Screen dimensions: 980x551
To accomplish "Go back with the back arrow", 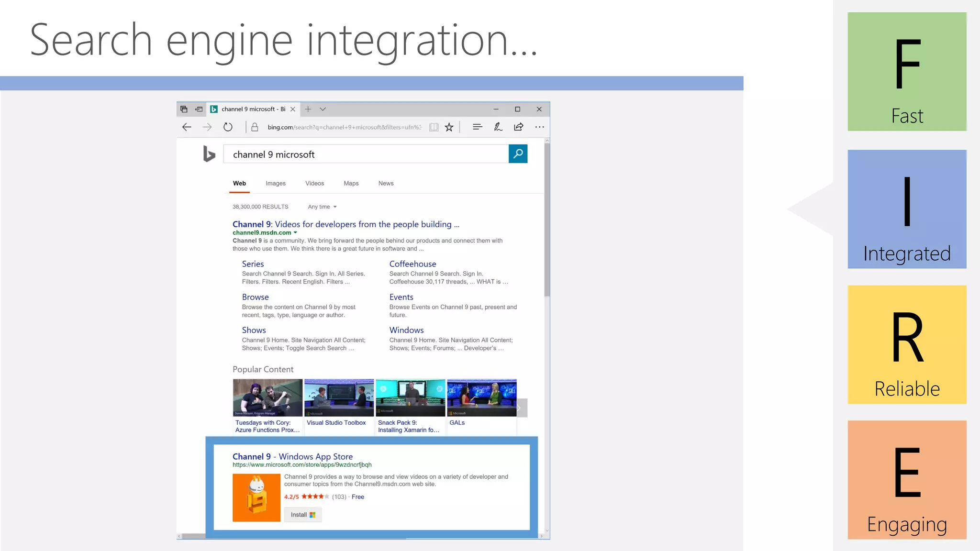I will 187,127.
